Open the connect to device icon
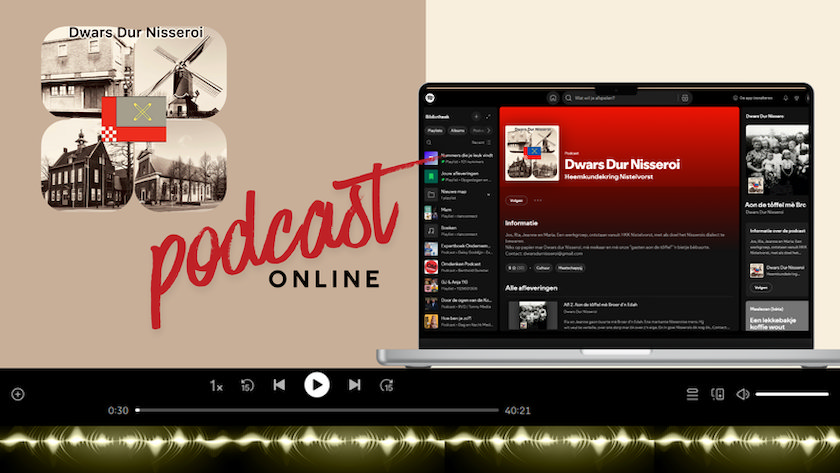The width and height of the screenshot is (840, 473). click(x=718, y=394)
